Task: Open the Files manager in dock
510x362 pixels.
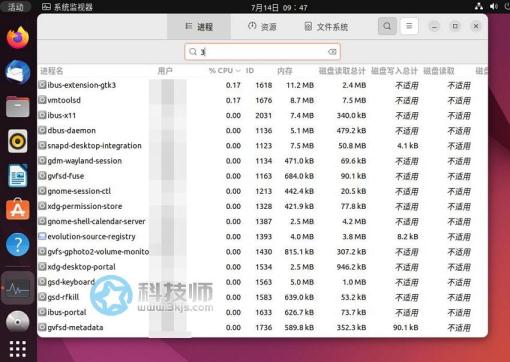Action: click(18, 107)
